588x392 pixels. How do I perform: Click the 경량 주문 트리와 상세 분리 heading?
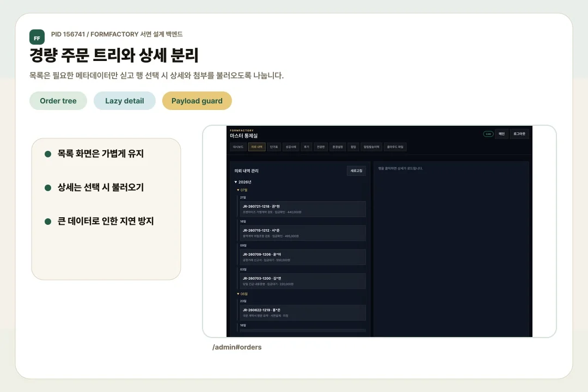[114, 55]
